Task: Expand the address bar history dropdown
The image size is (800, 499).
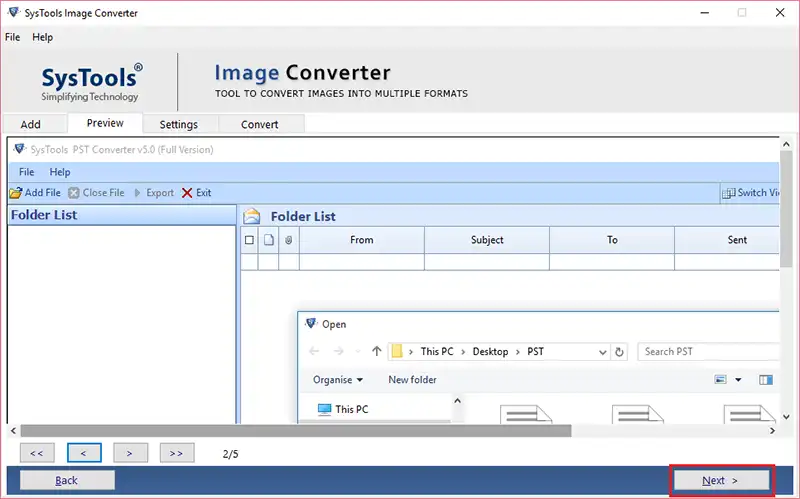Action: click(x=603, y=352)
